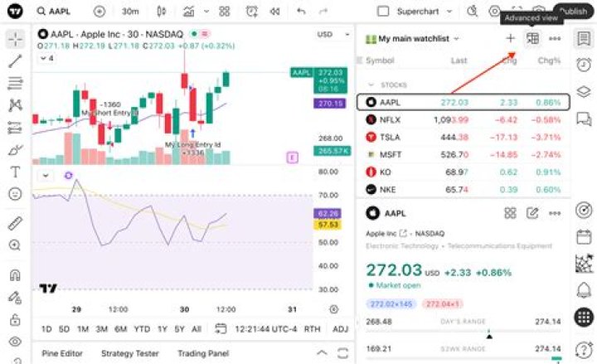Image resolution: width=597 pixels, height=364 pixels.
Task: Open the Alerts alarm clock panel
Action: click(x=584, y=65)
